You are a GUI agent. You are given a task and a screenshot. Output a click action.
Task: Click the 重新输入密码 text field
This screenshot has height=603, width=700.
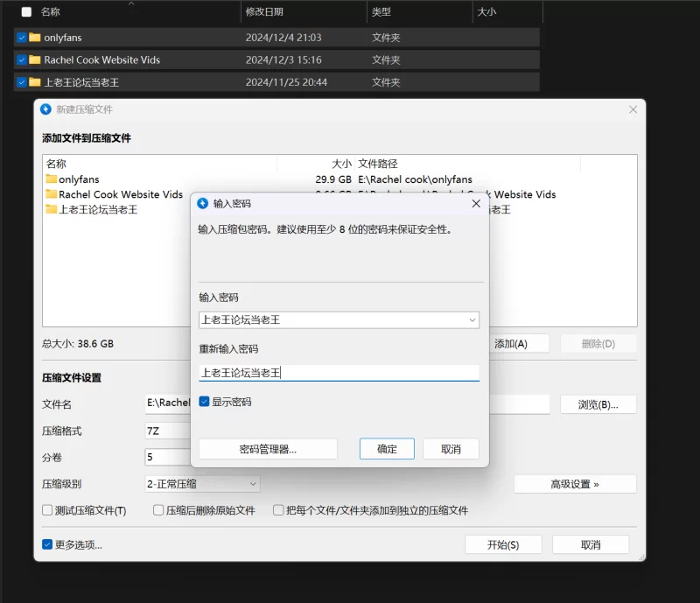(339, 373)
